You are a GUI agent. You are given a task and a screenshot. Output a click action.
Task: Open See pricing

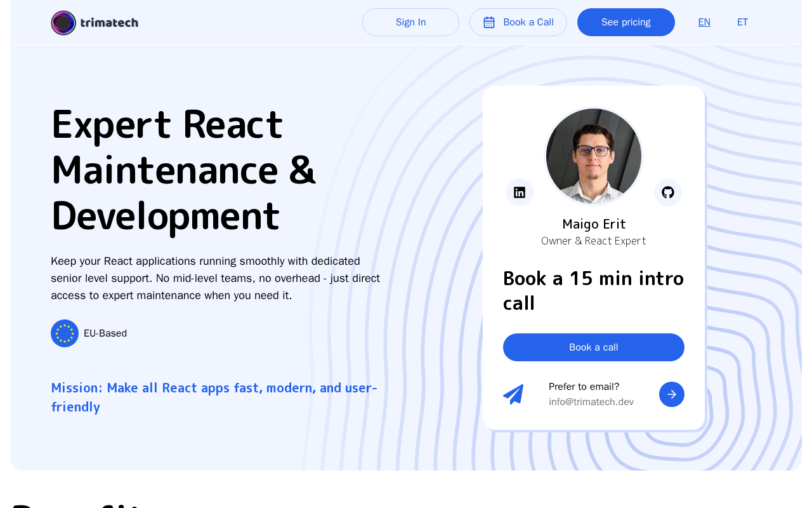pos(626,22)
